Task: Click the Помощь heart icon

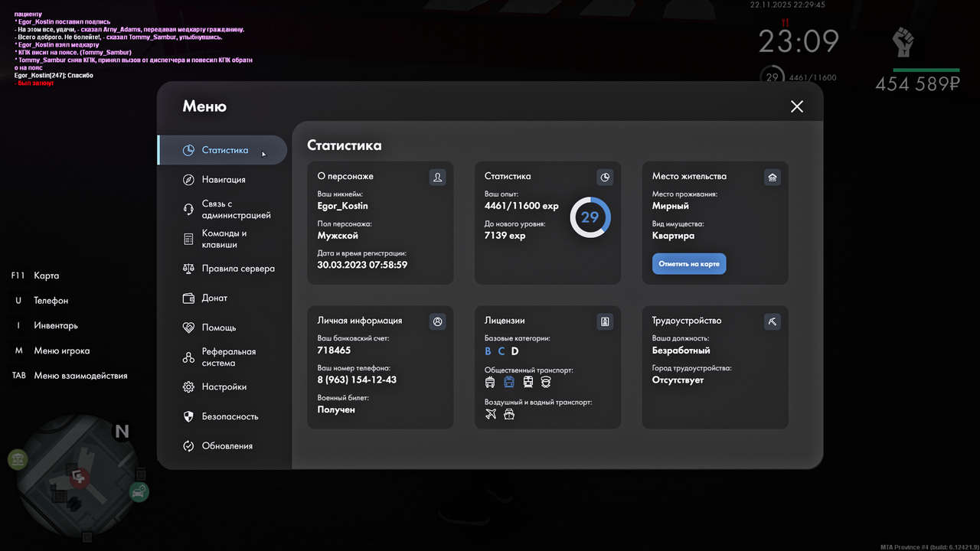Action: [x=188, y=328]
